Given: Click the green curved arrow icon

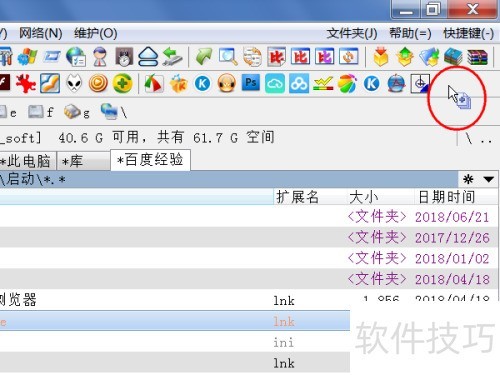Looking at the screenshot, I should coord(204,56).
